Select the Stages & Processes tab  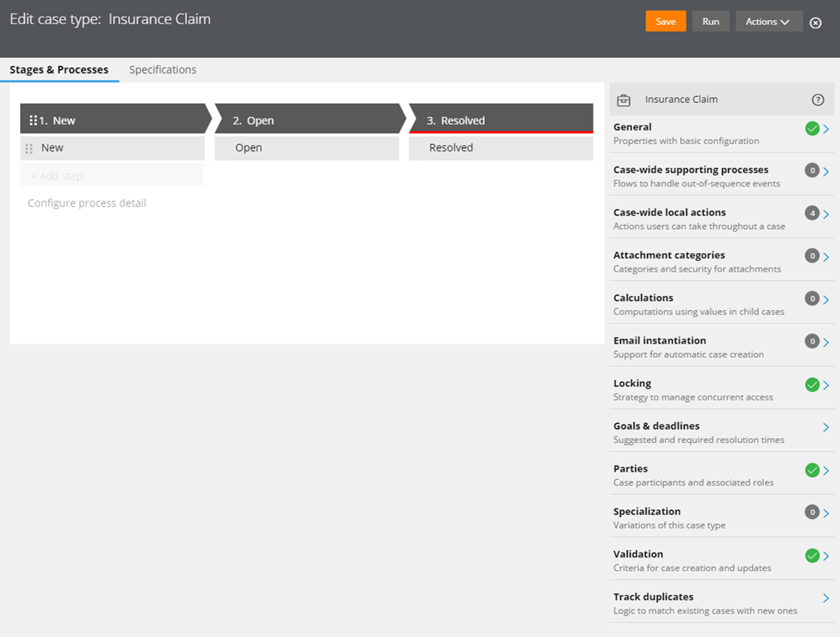click(x=59, y=69)
